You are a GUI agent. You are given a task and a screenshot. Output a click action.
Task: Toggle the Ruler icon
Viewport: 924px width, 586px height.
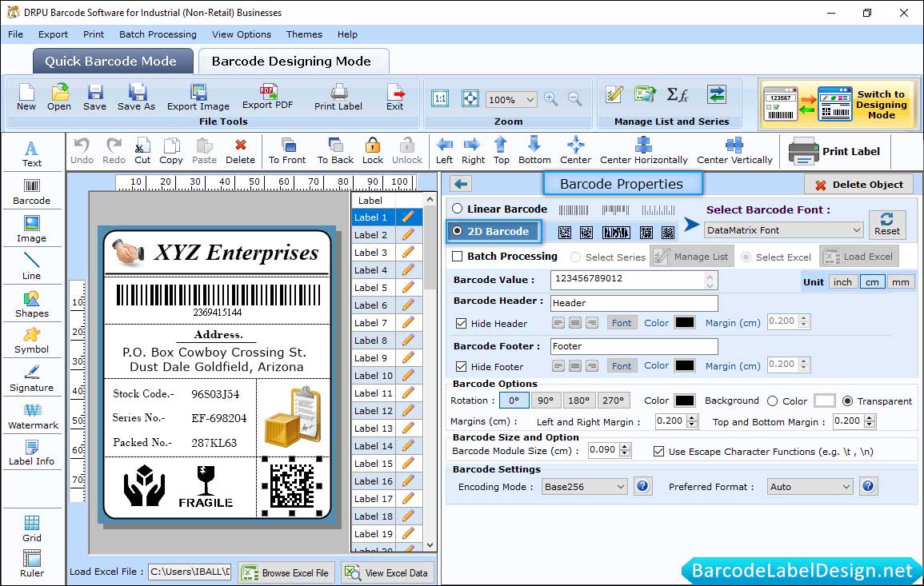tap(32, 558)
